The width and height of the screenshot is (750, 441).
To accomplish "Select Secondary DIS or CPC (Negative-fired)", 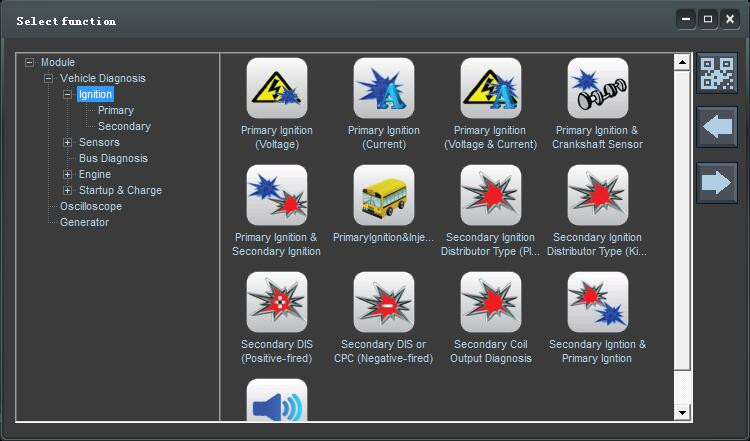I will [384, 302].
